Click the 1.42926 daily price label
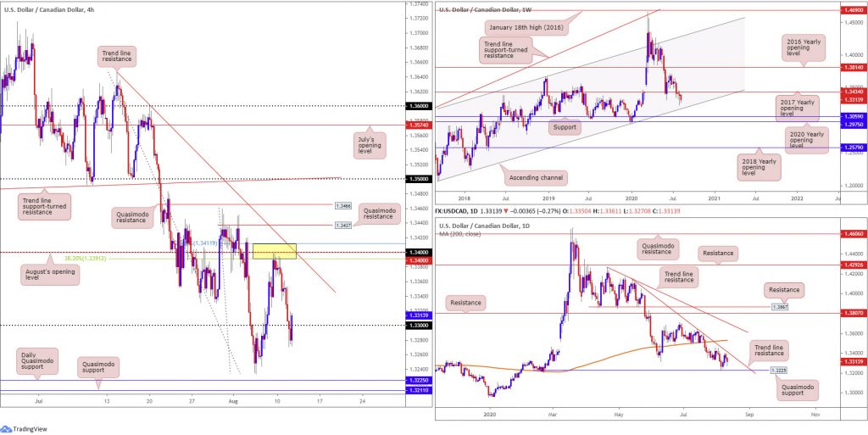 (x=854, y=265)
